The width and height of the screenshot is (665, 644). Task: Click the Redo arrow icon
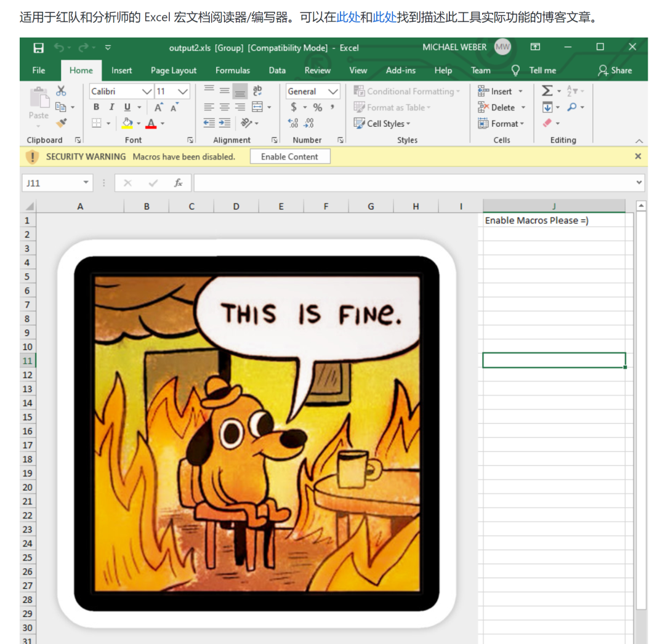tap(84, 48)
